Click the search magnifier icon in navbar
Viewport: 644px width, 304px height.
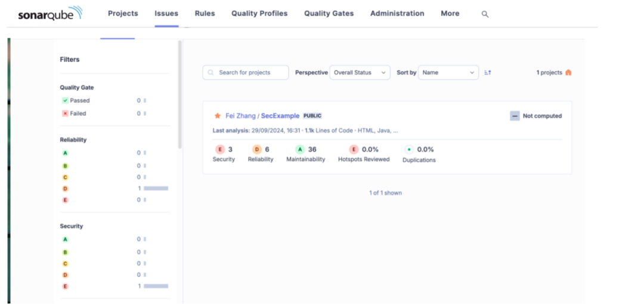(485, 14)
